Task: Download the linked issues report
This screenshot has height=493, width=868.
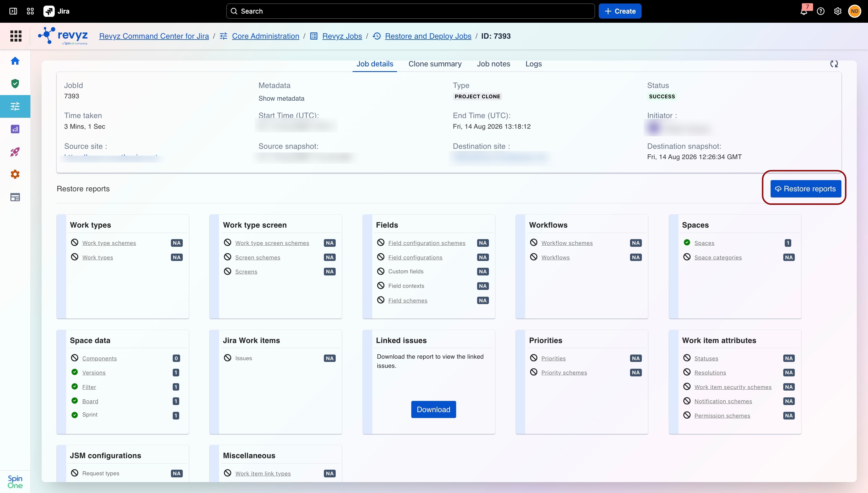Action: (x=434, y=410)
